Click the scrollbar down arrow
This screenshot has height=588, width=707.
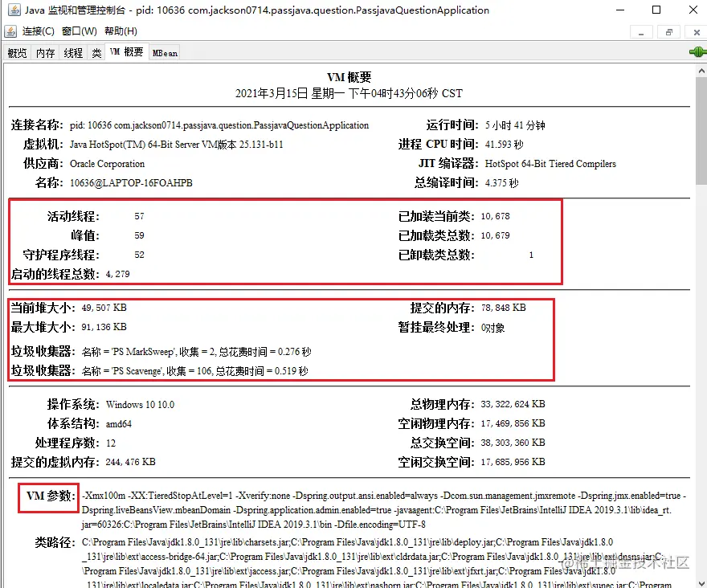click(x=701, y=582)
